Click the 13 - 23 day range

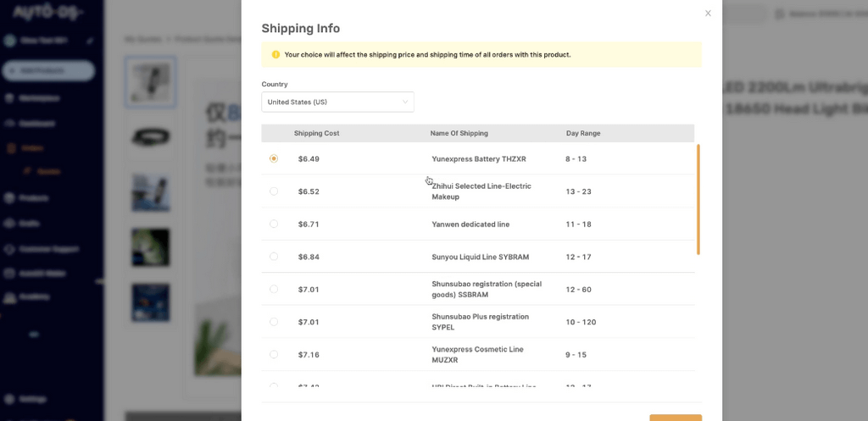578,191
